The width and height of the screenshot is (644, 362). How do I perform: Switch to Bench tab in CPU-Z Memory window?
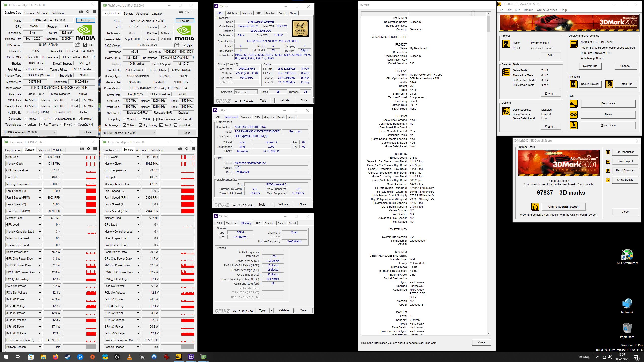[281, 223]
